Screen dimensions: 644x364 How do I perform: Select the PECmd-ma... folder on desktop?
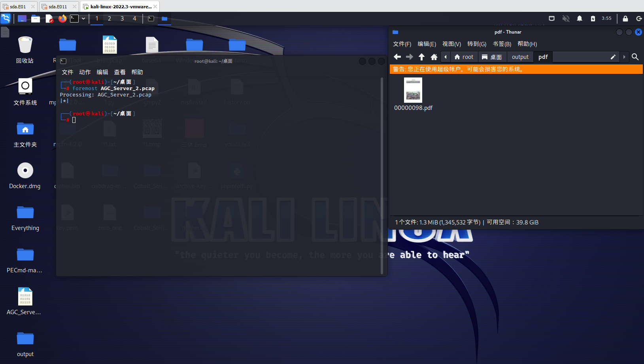tap(25, 260)
